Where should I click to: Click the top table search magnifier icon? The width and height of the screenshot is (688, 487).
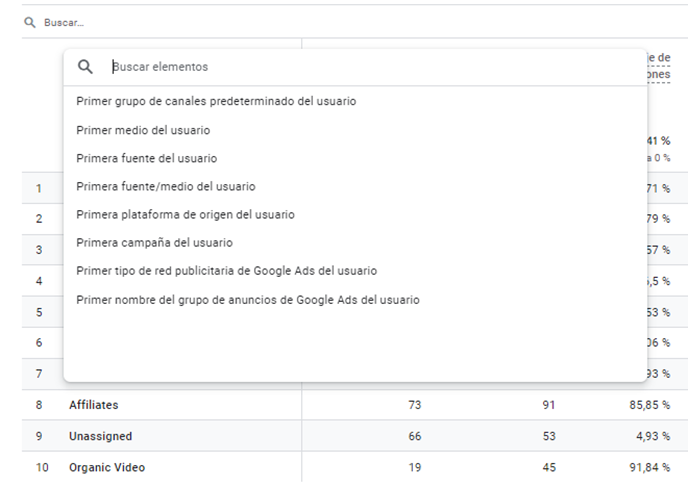click(30, 22)
